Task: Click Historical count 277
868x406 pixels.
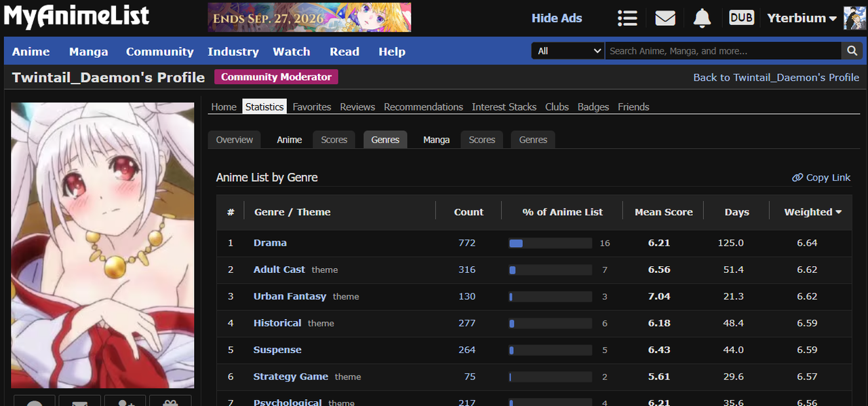Action: coord(467,323)
